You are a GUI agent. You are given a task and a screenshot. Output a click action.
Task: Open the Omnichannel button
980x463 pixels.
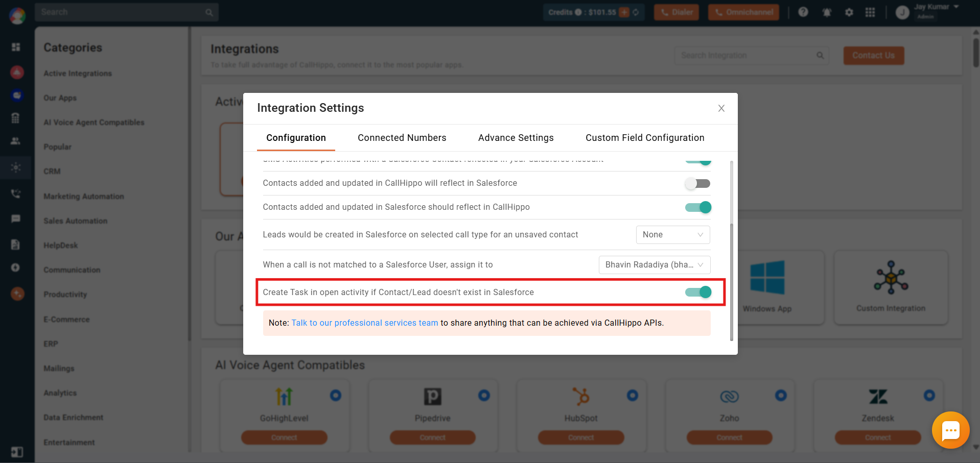743,12
